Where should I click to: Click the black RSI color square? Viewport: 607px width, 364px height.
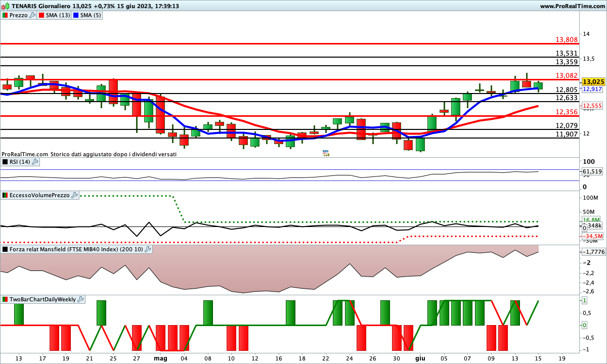(5, 162)
